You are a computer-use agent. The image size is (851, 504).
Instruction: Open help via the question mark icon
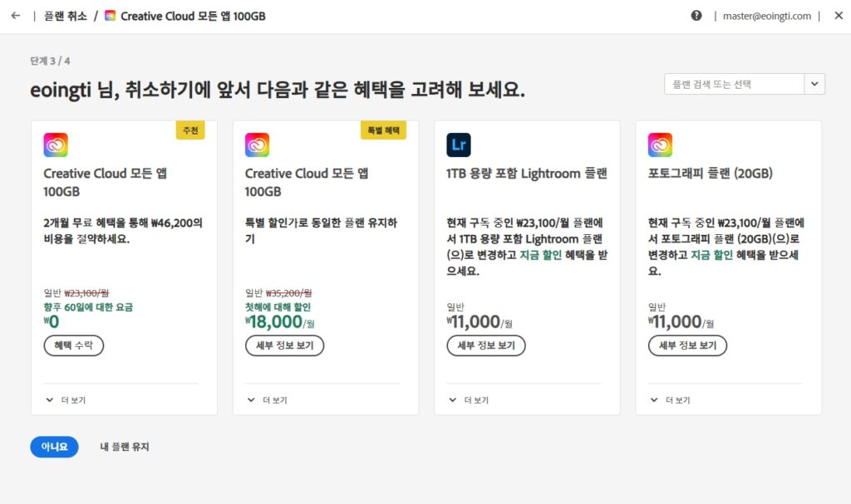pyautogui.click(x=696, y=16)
